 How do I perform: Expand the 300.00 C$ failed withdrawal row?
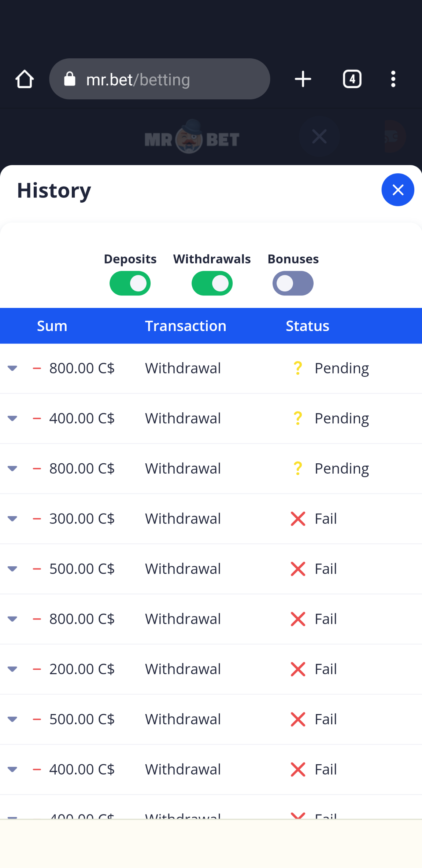coord(12,519)
